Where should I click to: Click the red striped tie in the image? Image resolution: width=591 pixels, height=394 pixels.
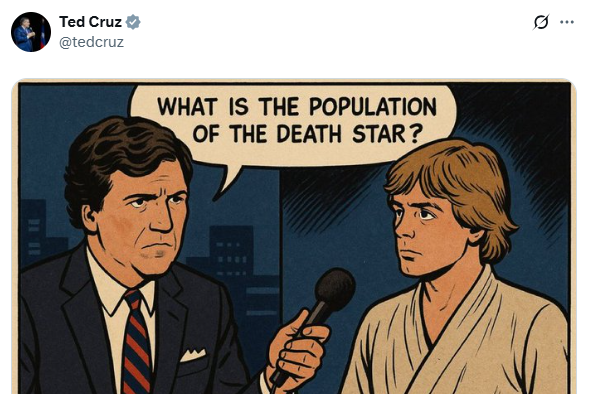click(x=137, y=342)
